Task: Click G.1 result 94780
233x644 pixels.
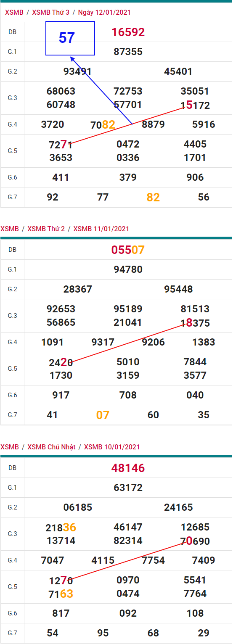Action: click(128, 269)
